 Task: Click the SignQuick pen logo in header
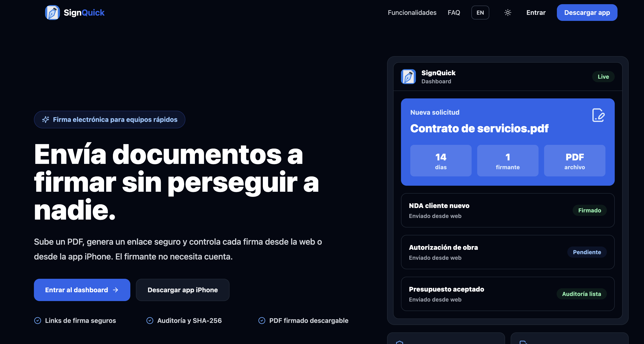coord(52,13)
